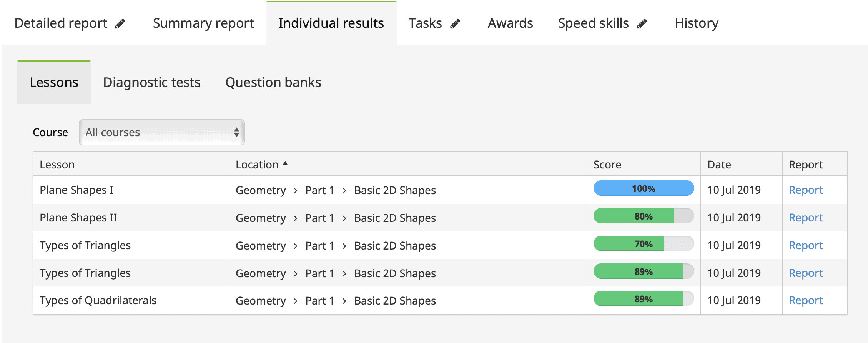Open the Awards section
The image size is (868, 343).
click(510, 23)
